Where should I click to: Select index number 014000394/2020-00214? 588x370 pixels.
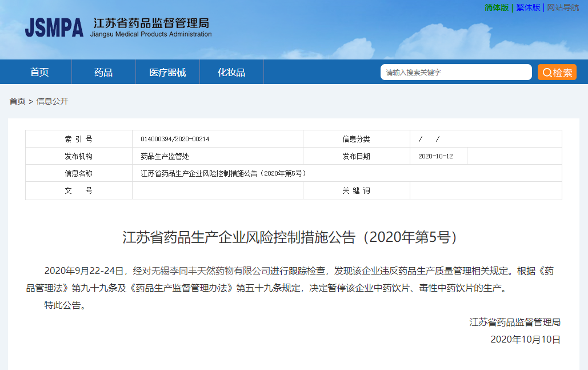175,139
